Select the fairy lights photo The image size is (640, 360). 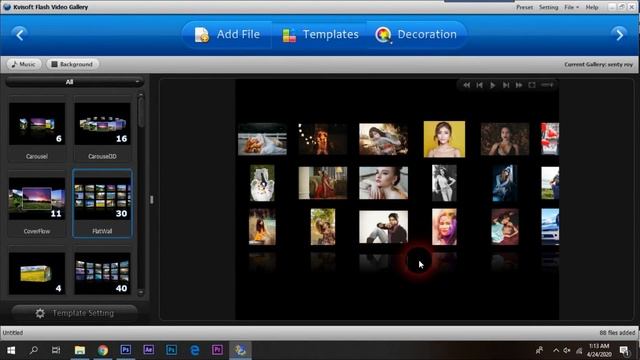pyautogui.click(x=322, y=139)
